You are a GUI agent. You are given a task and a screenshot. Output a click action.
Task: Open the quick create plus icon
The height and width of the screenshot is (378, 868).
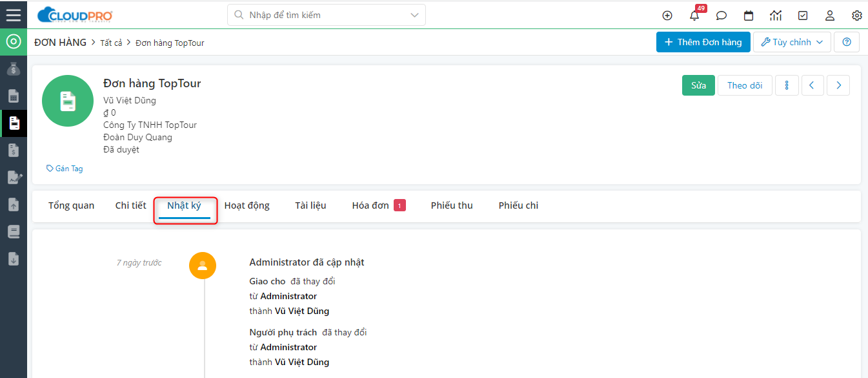667,16
